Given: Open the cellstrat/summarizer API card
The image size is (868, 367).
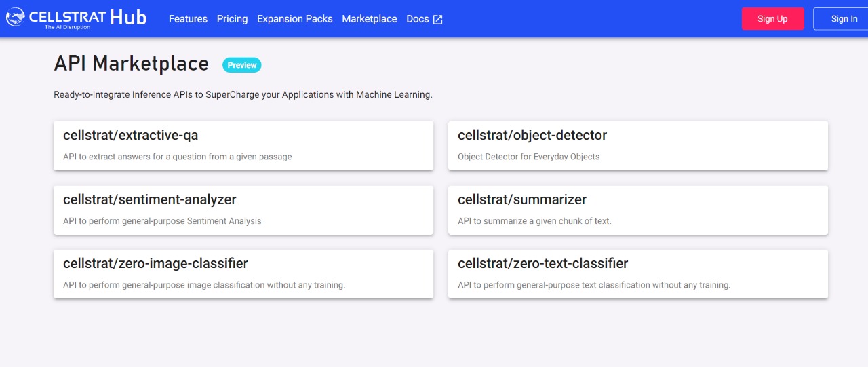Looking at the screenshot, I should [638, 210].
